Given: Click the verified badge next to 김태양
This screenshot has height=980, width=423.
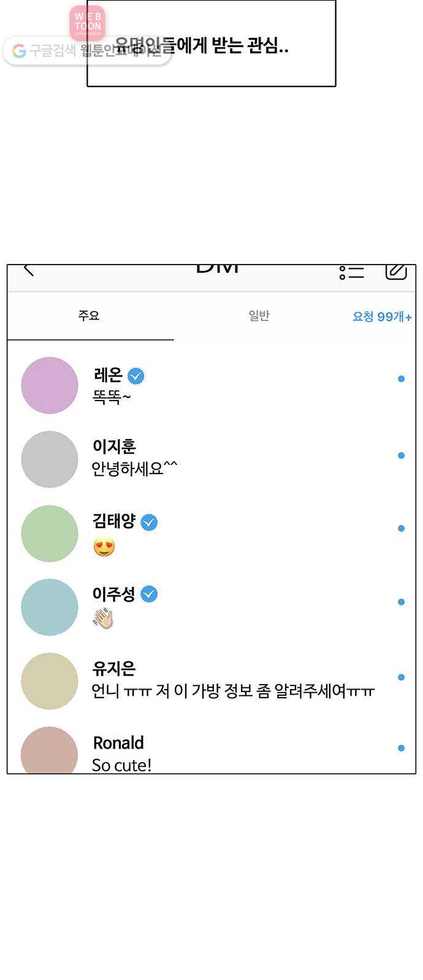Looking at the screenshot, I should pyautogui.click(x=149, y=522).
